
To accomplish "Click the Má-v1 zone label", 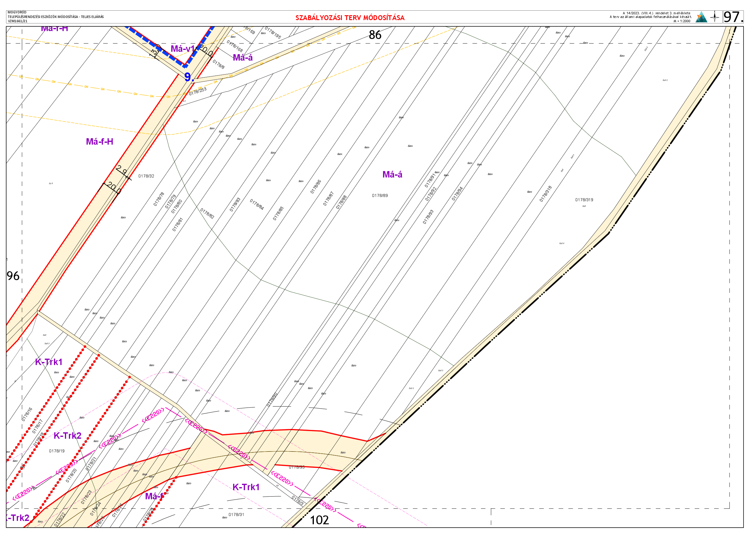I will point(183,49).
